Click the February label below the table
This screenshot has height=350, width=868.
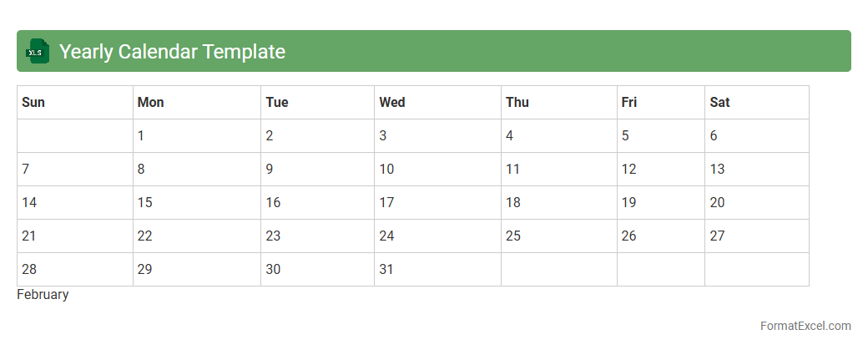tap(43, 294)
